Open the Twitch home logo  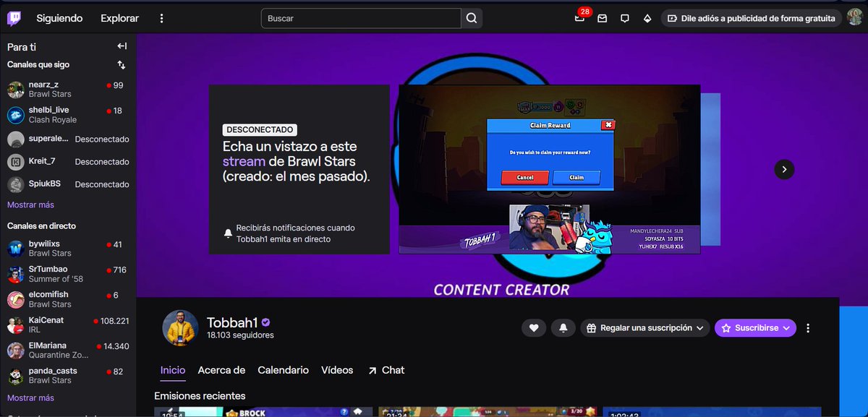(15, 18)
